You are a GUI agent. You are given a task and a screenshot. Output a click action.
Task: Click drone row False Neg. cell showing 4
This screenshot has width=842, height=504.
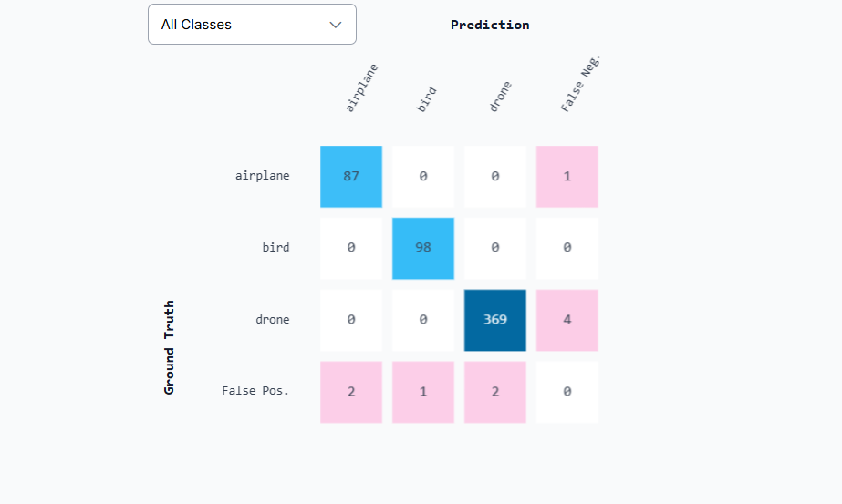point(567,320)
